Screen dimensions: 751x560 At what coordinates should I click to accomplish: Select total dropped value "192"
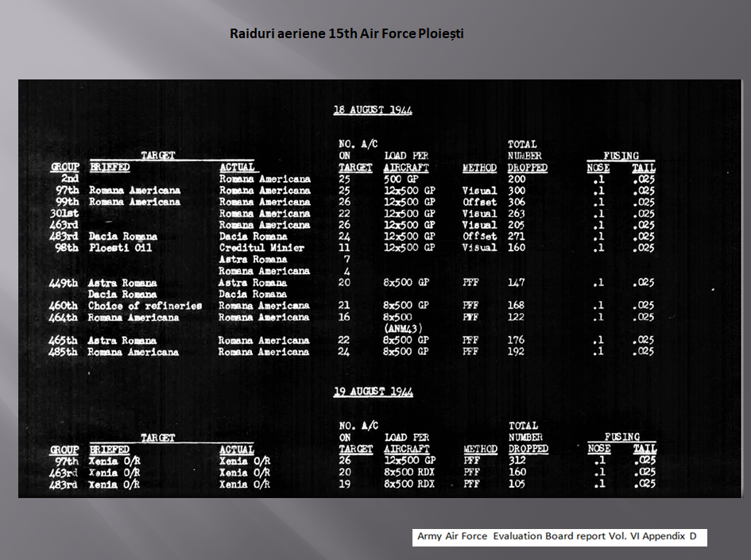[x=517, y=351]
